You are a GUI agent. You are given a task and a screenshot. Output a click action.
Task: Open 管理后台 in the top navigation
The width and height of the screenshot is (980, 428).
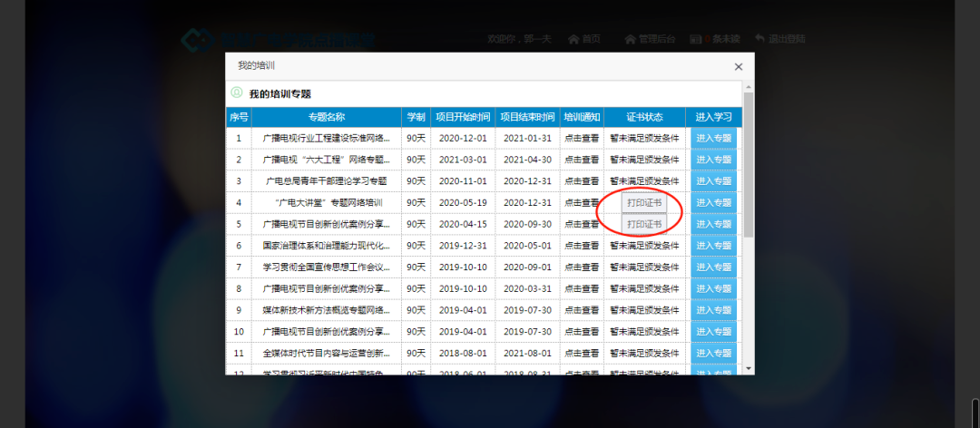[x=657, y=39]
